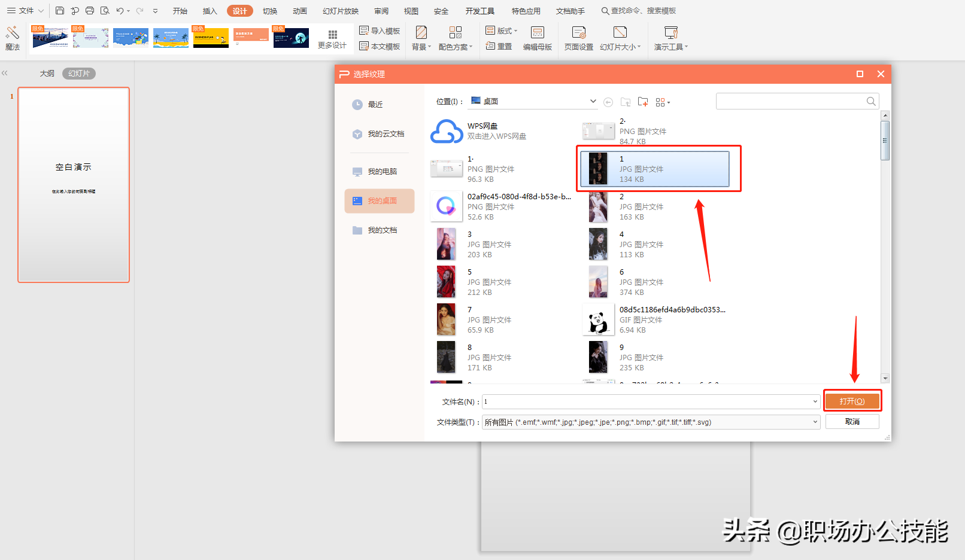The image size is (965, 560).
Task: Switch to the Outline (大纲) panel tab
Action: pyautogui.click(x=47, y=74)
